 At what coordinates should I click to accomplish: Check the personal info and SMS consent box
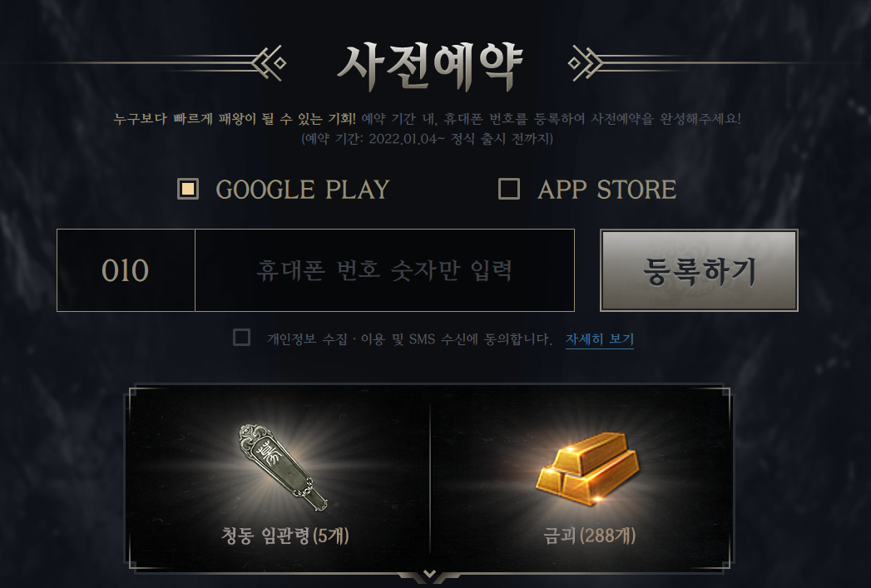[x=241, y=338]
